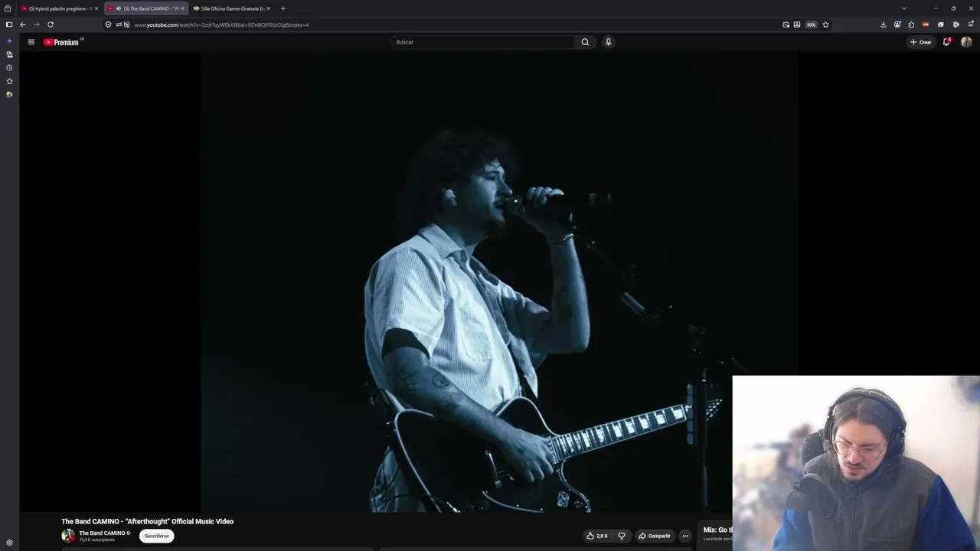Image resolution: width=980 pixels, height=551 pixels.
Task: Go to YouTube Premium home logo
Action: pos(61,42)
